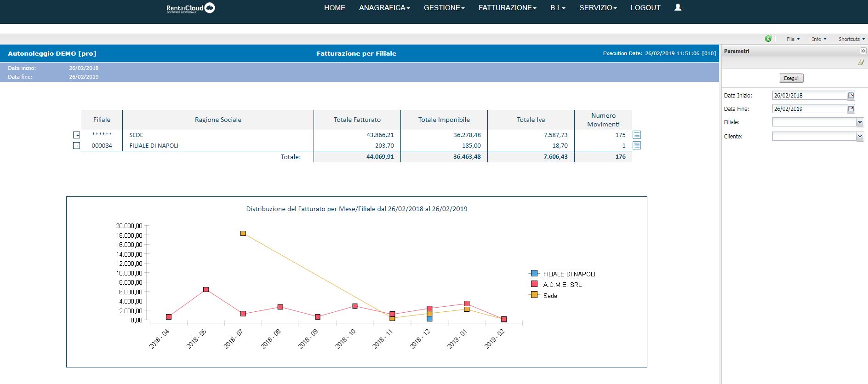
Task: Open the Filiale dropdown
Action: coord(860,122)
